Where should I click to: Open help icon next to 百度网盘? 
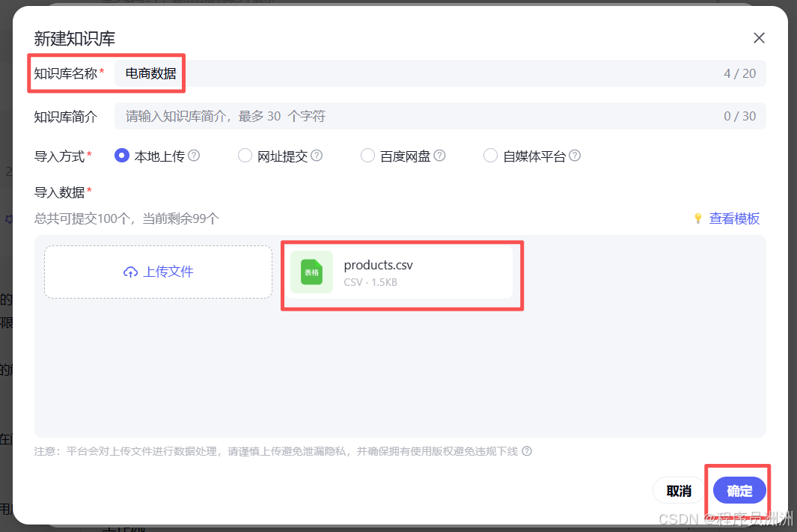pyautogui.click(x=440, y=156)
